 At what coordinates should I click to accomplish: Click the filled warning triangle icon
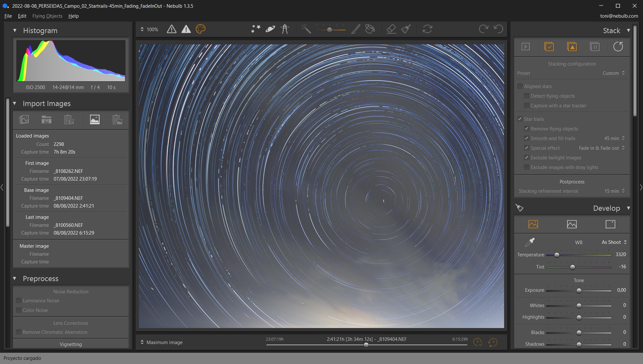186,29
